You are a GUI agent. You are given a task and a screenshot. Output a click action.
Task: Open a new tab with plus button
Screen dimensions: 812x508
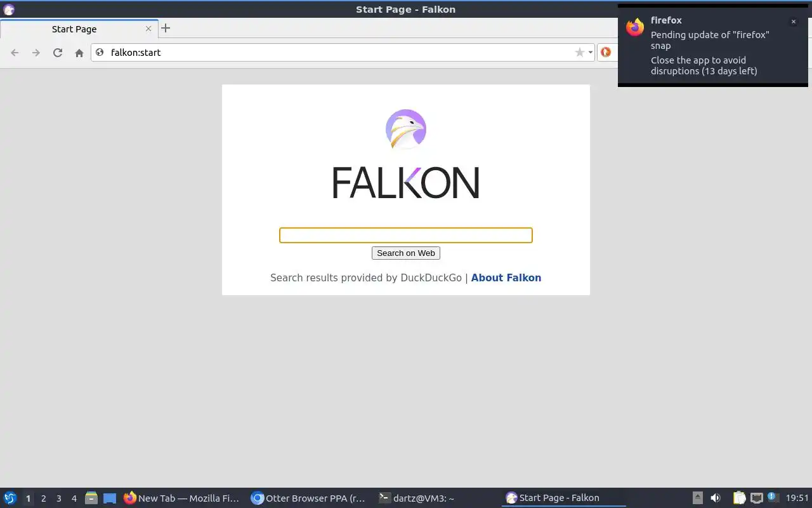click(x=166, y=28)
